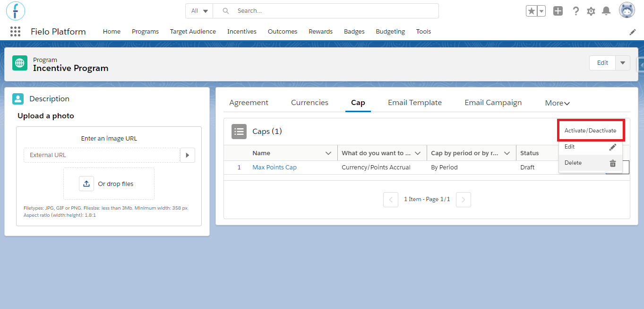
Task: Open the Rewards nav item
Action: (x=321, y=31)
